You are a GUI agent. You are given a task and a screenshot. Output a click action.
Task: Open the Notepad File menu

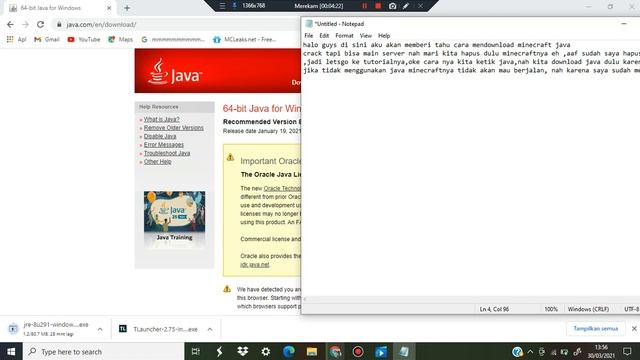tap(309, 36)
